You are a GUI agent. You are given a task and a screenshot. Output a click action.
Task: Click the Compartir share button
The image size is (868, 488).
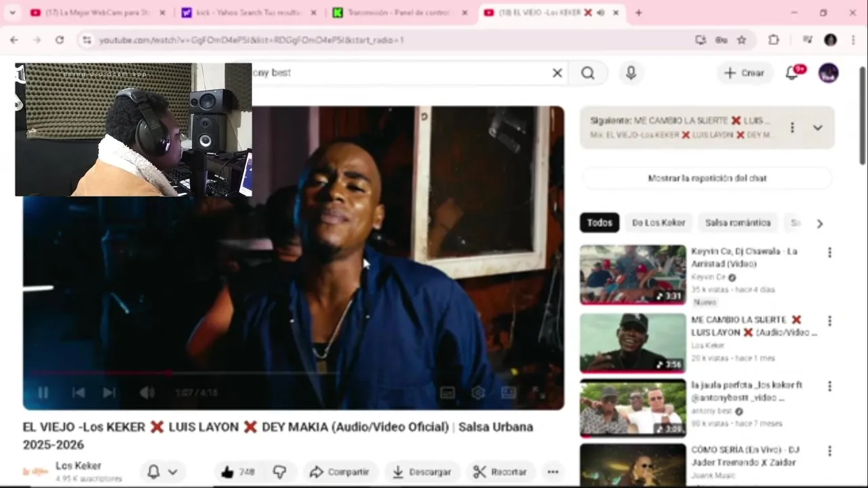[x=339, y=472]
